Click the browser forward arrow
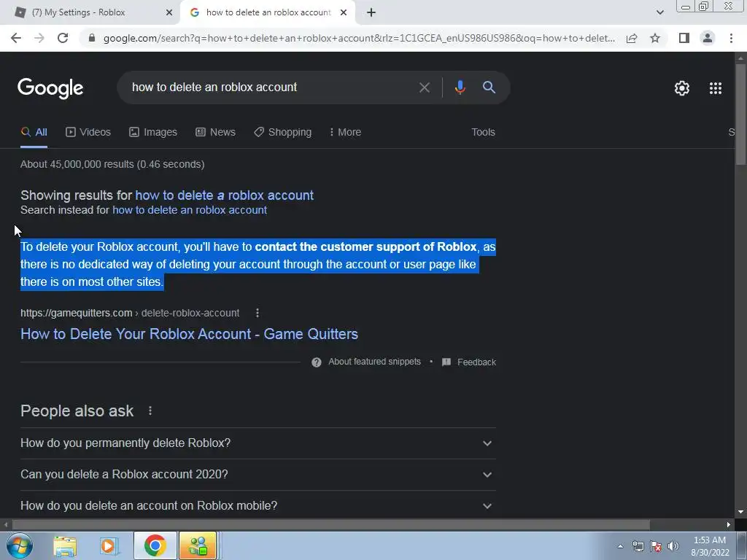This screenshot has width=747, height=560. 39,38
